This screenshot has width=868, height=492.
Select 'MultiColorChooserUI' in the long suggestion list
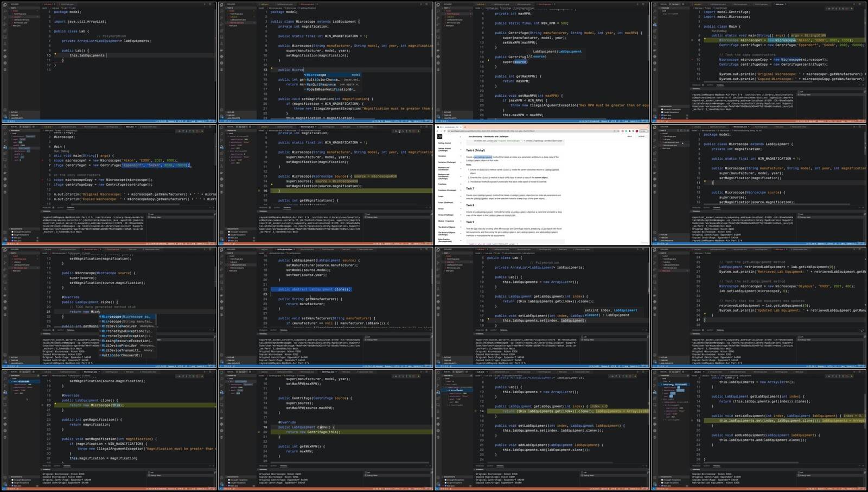coord(127,355)
